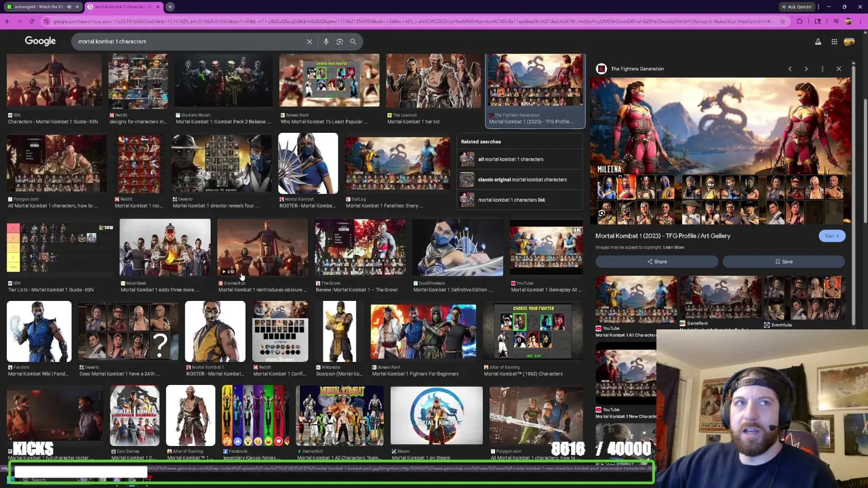
Task: Click The Fighters Generation site favicon
Action: (x=601, y=68)
